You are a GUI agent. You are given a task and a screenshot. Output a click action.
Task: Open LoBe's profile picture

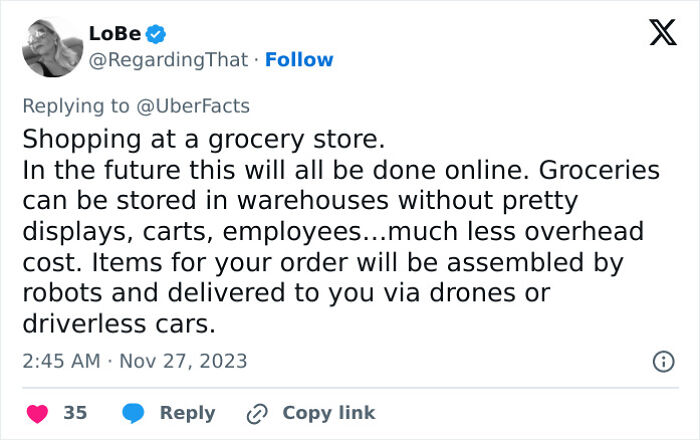point(51,47)
